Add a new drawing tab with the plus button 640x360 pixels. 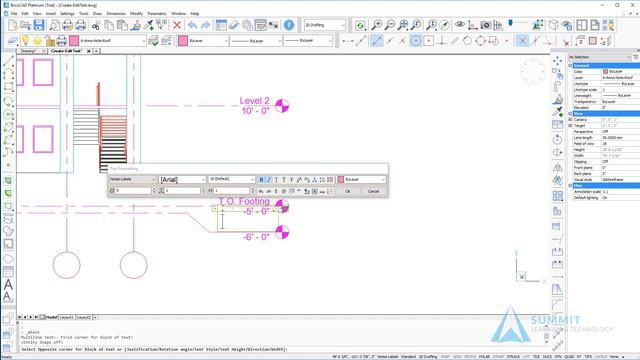click(x=96, y=51)
